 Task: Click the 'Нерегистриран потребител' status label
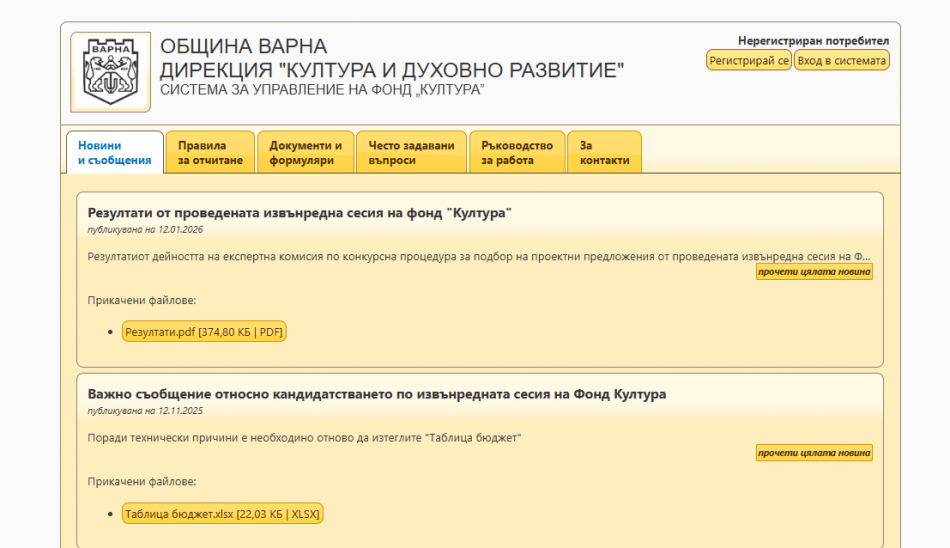pos(813,41)
